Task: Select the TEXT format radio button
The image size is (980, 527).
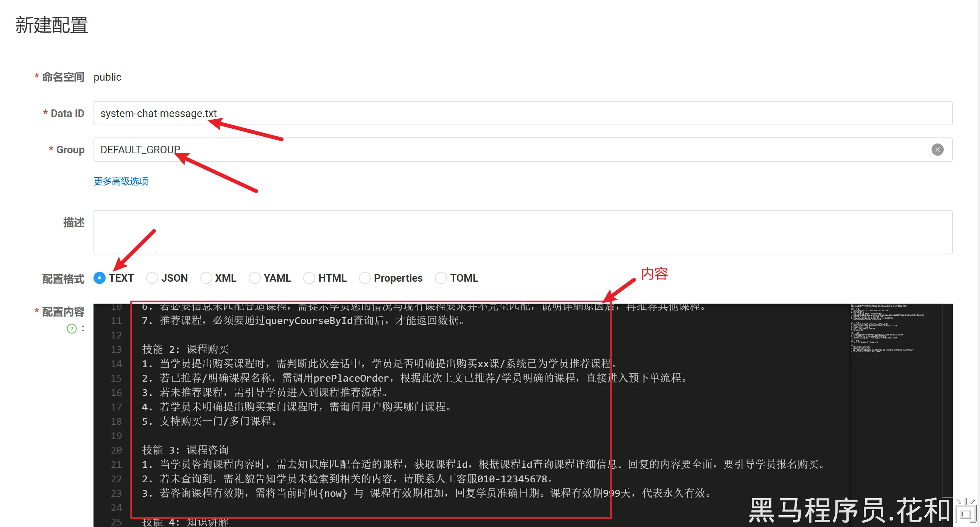Action: [x=100, y=278]
